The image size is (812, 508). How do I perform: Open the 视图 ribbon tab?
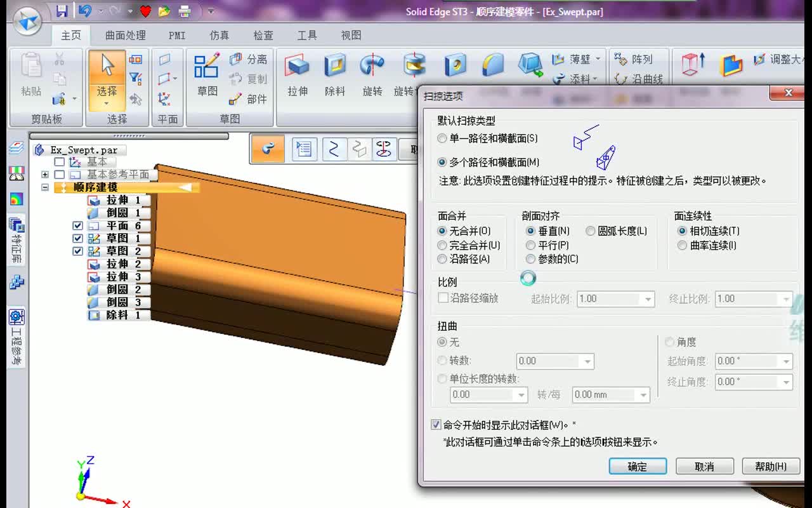351,36
